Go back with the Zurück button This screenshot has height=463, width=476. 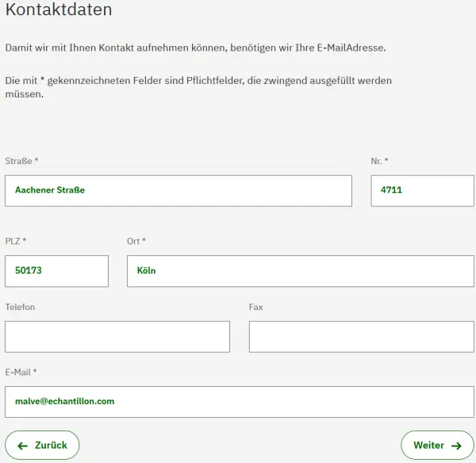coord(42,446)
